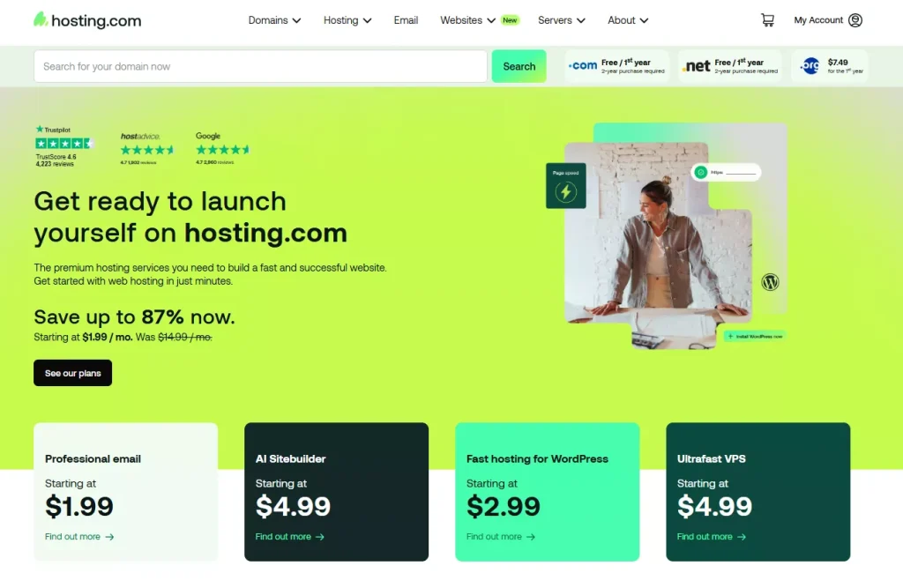Open the Websites menu with New badge
The height and width of the screenshot is (588, 903).
coord(479,20)
